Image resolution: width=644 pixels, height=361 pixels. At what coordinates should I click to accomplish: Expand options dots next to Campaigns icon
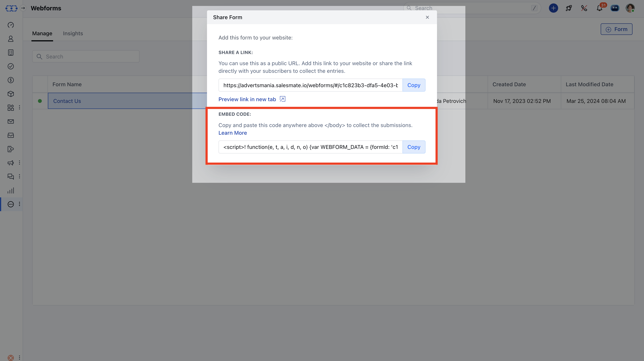[20, 162]
